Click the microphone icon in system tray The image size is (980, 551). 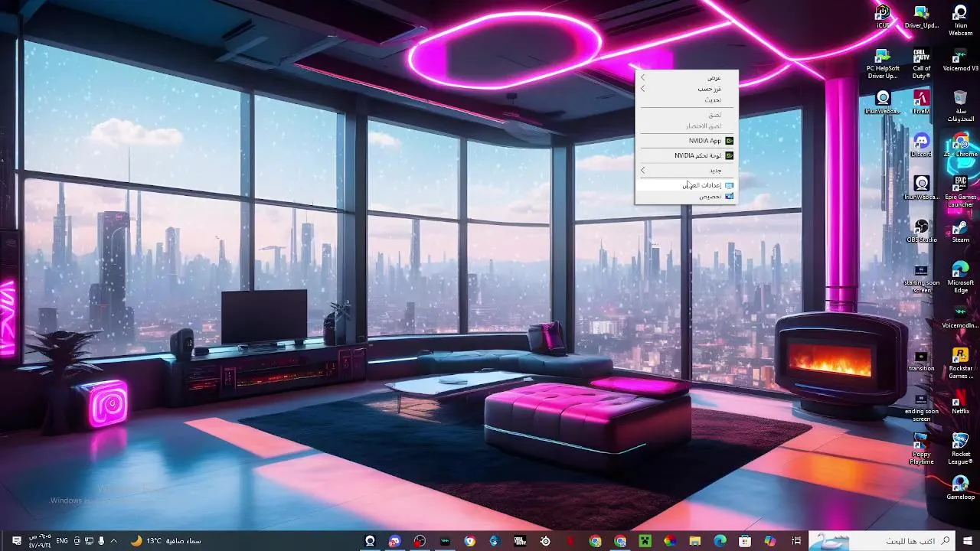pyautogui.click(x=101, y=541)
